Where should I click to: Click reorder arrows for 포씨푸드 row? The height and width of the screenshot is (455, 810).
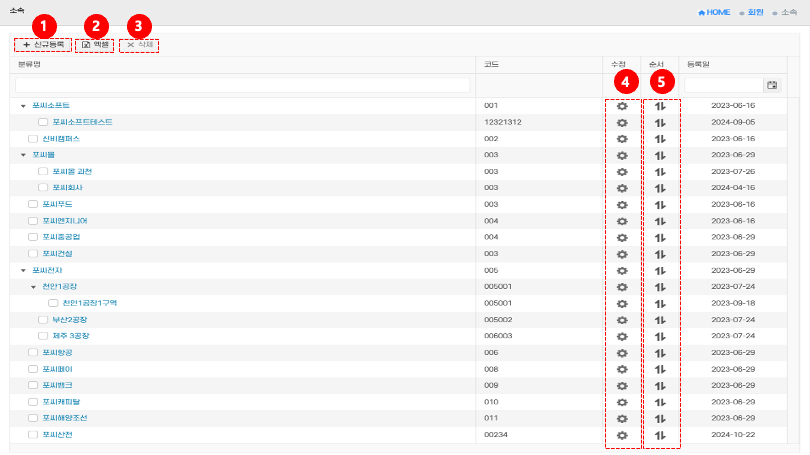point(660,204)
